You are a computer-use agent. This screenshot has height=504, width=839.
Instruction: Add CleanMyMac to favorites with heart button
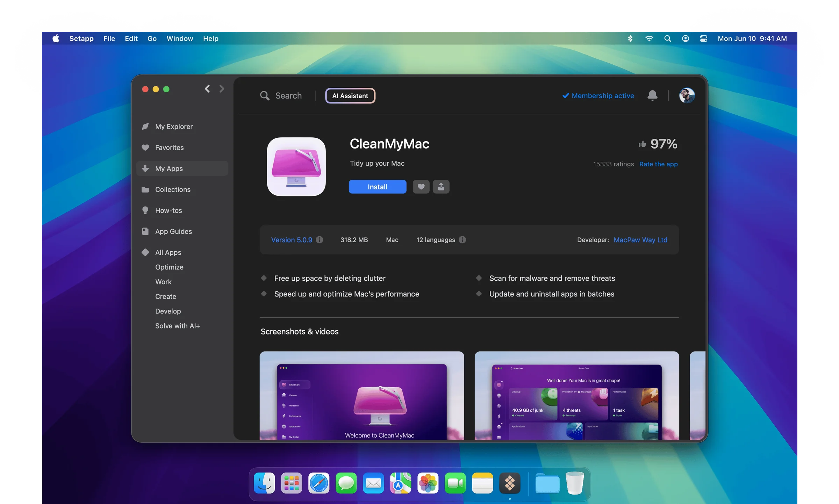point(421,187)
